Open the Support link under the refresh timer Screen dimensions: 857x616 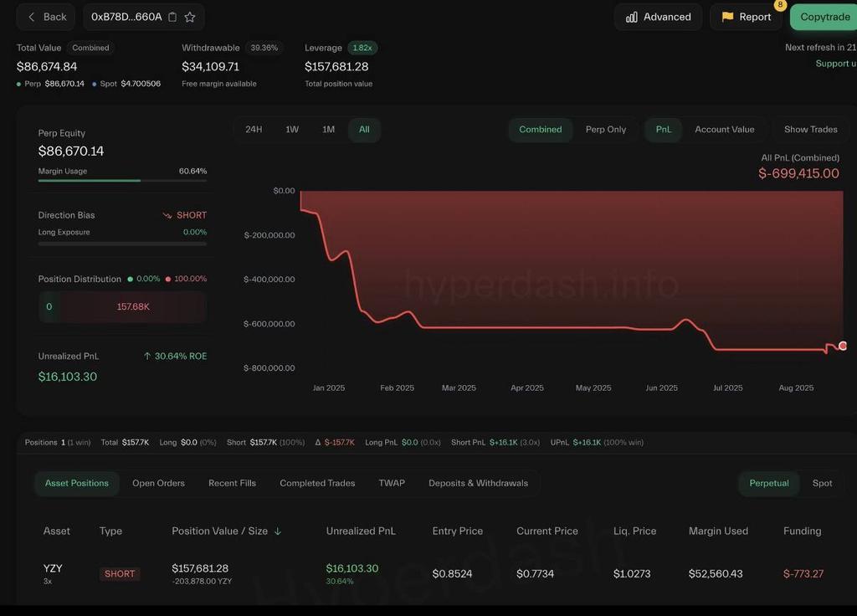click(836, 64)
